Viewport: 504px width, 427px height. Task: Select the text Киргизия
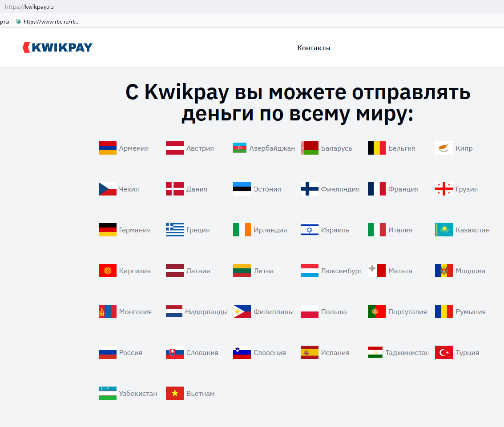pos(135,271)
